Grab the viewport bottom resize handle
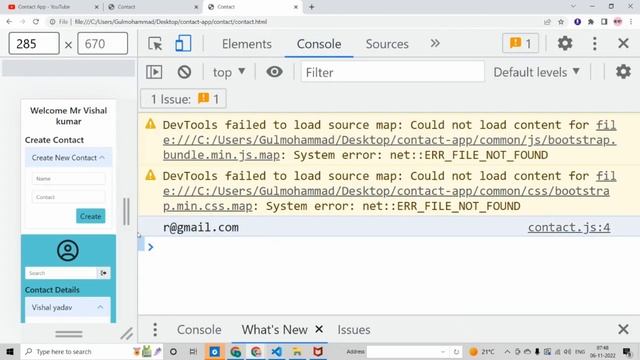640x360 pixels. 69,334
